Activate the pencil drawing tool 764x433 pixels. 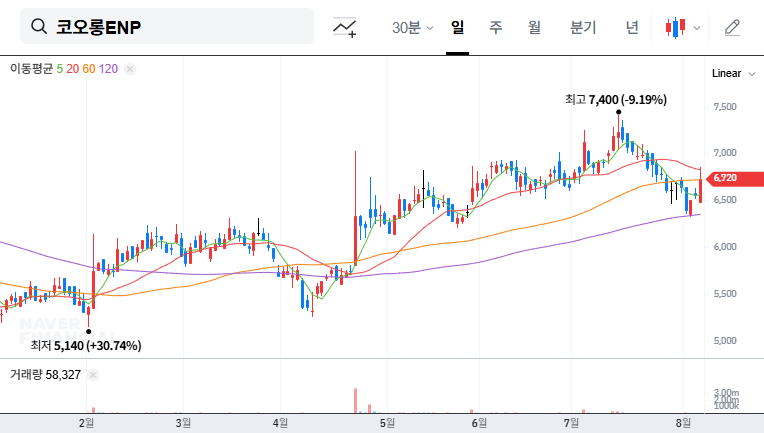pos(732,28)
